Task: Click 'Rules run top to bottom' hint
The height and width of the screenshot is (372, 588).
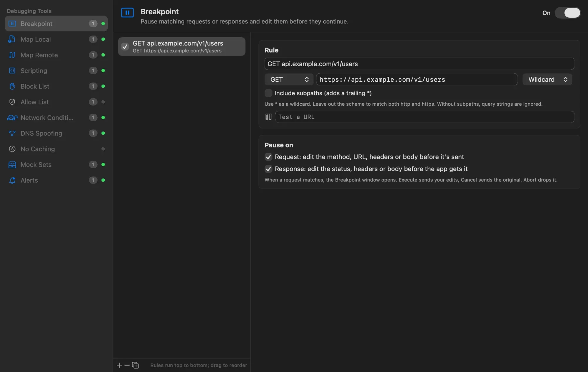Action: click(199, 365)
